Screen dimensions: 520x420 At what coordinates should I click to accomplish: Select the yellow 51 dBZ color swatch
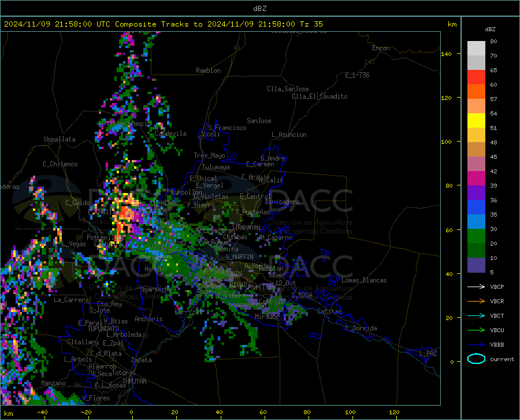tap(476, 121)
